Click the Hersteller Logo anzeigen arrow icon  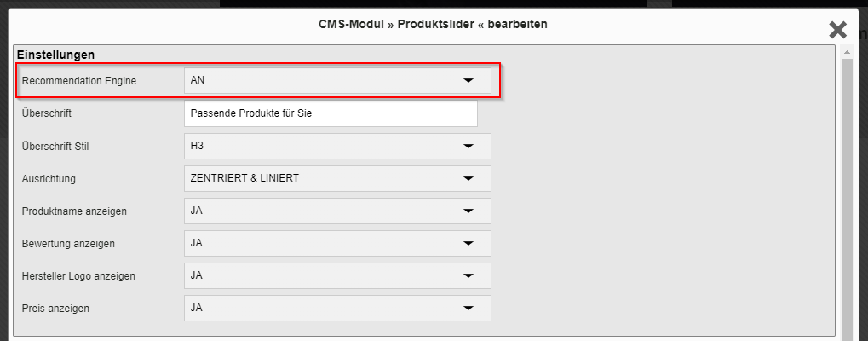click(x=468, y=275)
